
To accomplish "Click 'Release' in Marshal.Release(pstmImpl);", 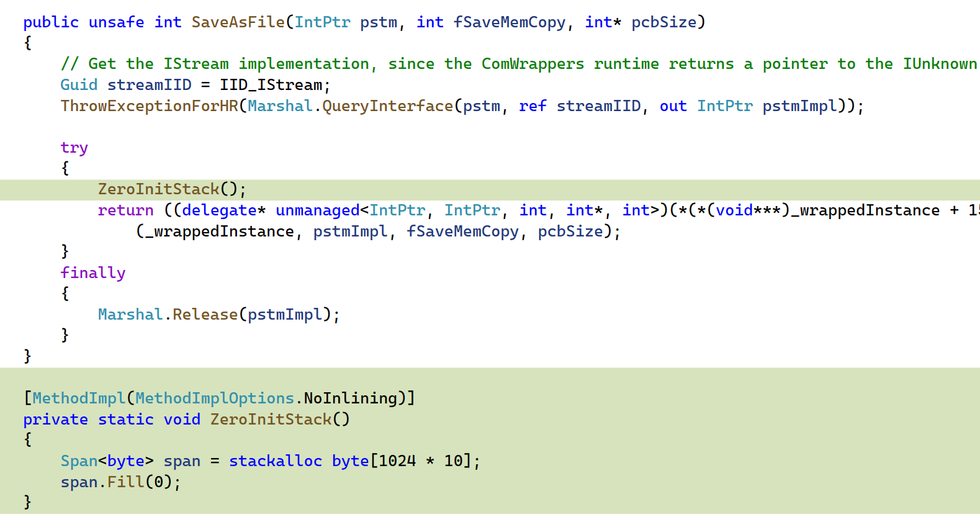I will tap(205, 315).
